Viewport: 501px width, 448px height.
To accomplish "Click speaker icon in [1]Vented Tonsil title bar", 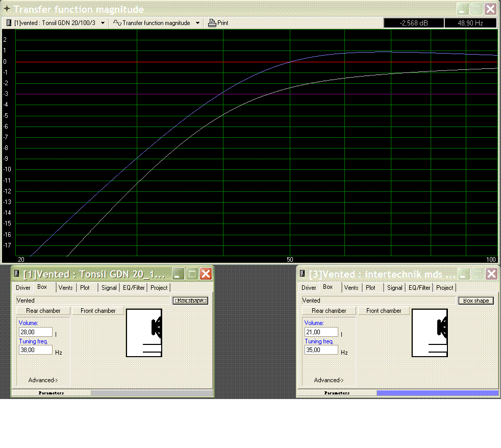I will click(x=17, y=273).
